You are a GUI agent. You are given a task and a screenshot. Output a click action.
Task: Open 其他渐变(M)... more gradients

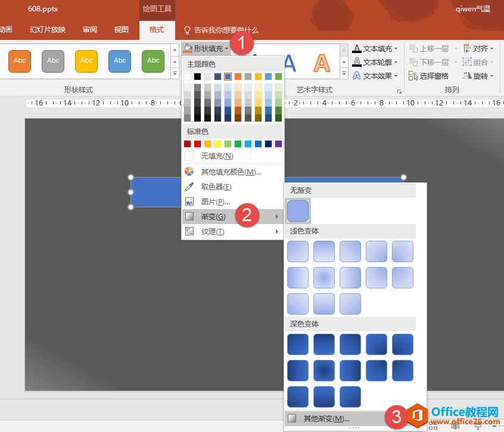(x=336, y=418)
